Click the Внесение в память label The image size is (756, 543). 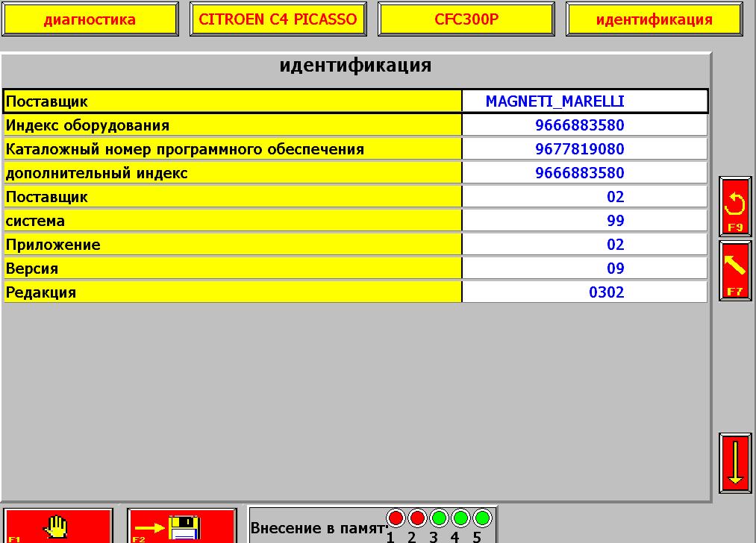319,528
